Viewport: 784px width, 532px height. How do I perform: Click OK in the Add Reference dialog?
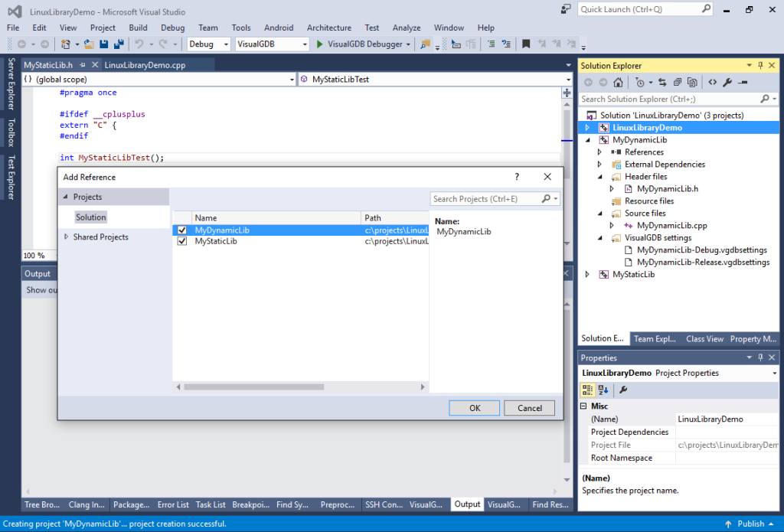click(x=474, y=408)
